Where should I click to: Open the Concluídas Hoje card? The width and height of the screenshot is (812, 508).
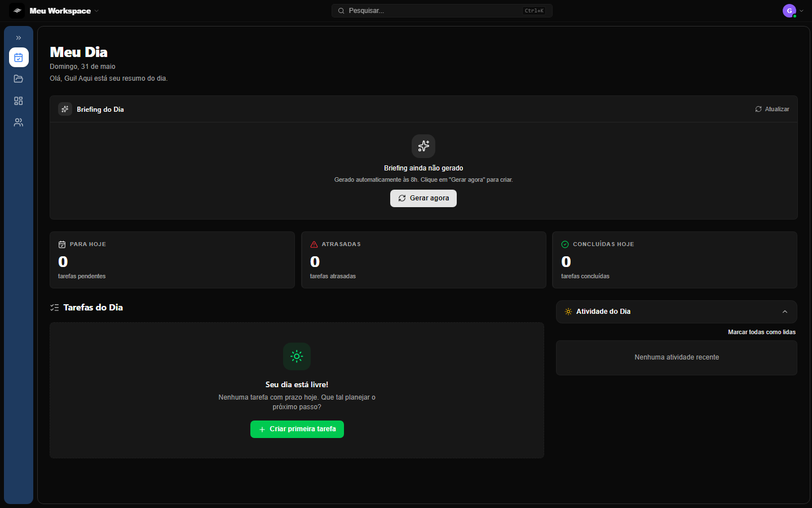(x=674, y=260)
